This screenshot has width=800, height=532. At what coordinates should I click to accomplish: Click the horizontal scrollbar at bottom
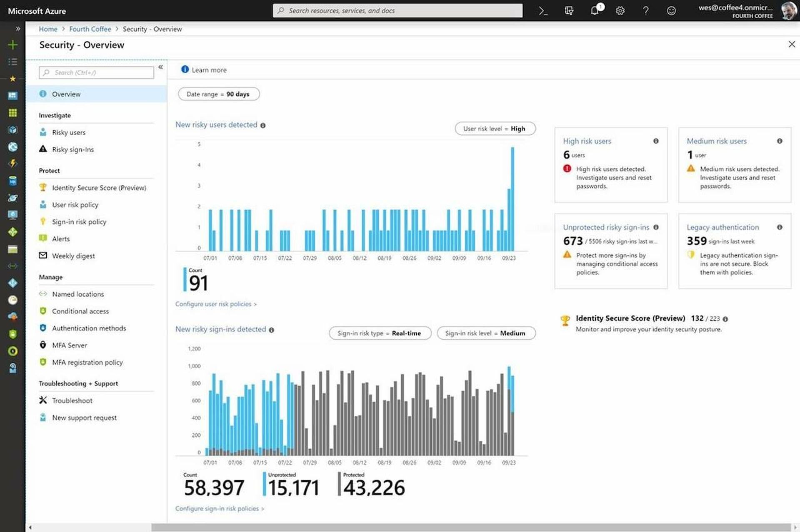coord(471,527)
